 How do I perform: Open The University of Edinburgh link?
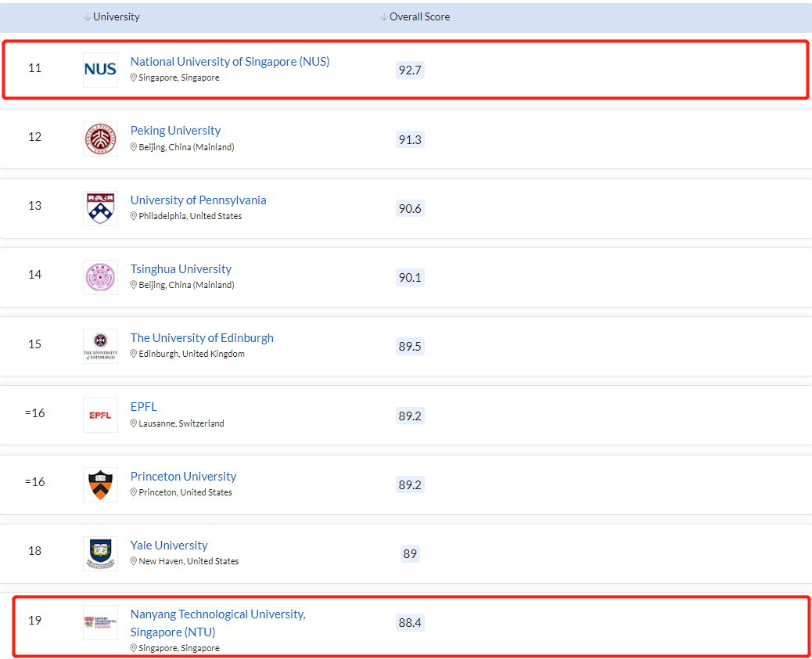click(x=202, y=338)
